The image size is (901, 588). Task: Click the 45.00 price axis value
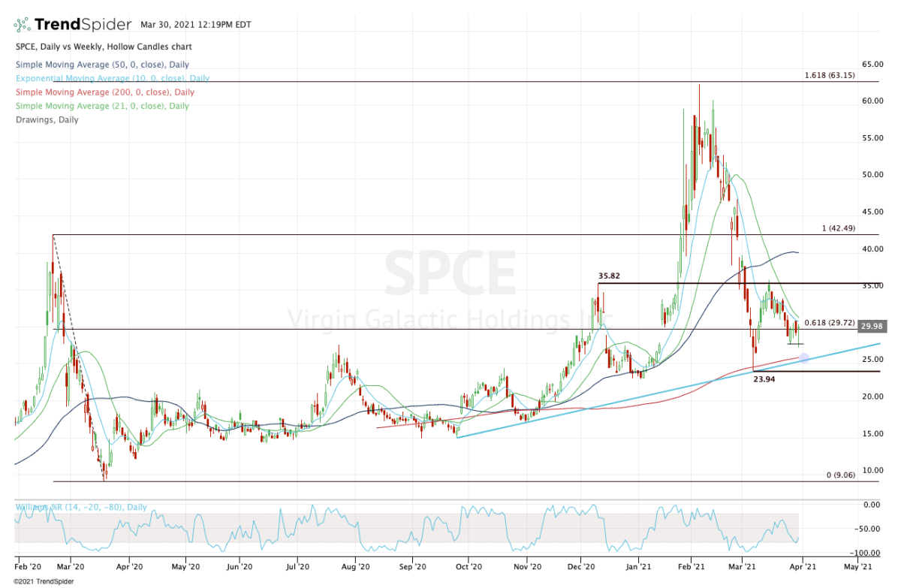click(x=872, y=212)
